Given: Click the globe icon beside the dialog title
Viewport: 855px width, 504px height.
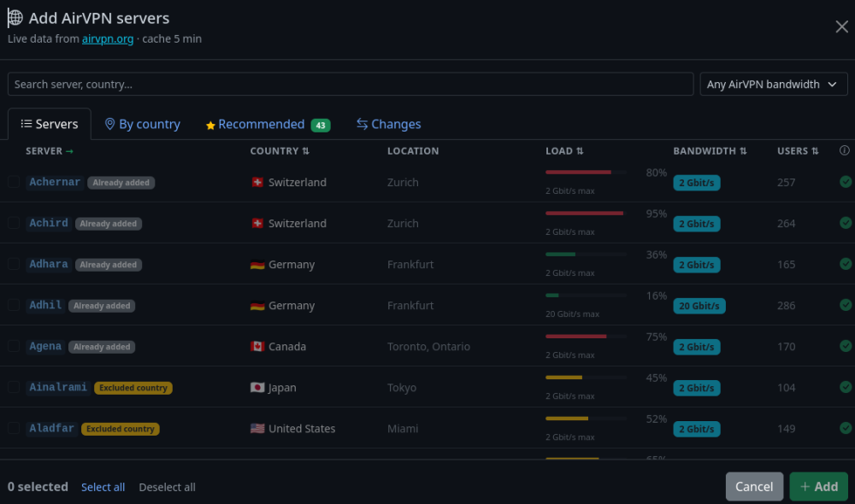Looking at the screenshot, I should (x=15, y=18).
